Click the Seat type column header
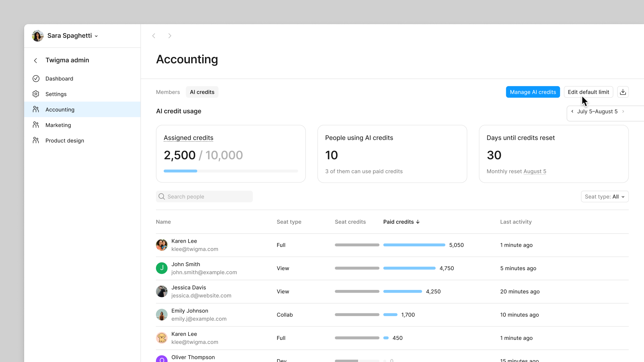The height and width of the screenshot is (362, 644). point(289,222)
